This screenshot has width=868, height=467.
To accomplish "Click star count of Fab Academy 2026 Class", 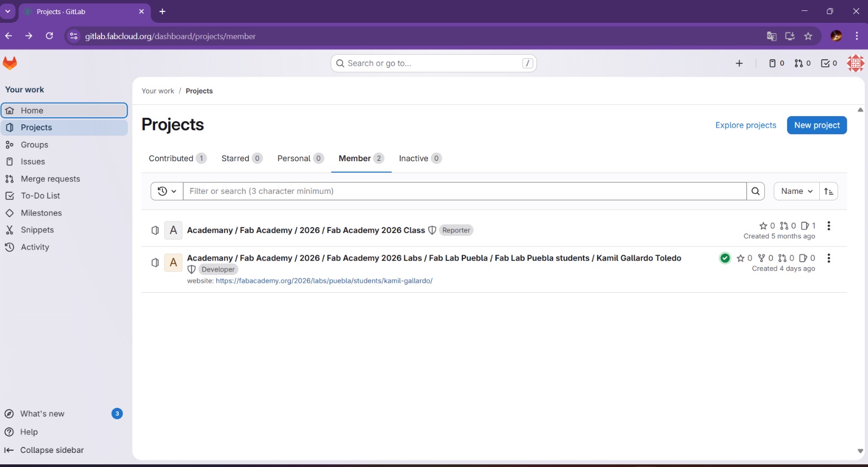I will (767, 226).
